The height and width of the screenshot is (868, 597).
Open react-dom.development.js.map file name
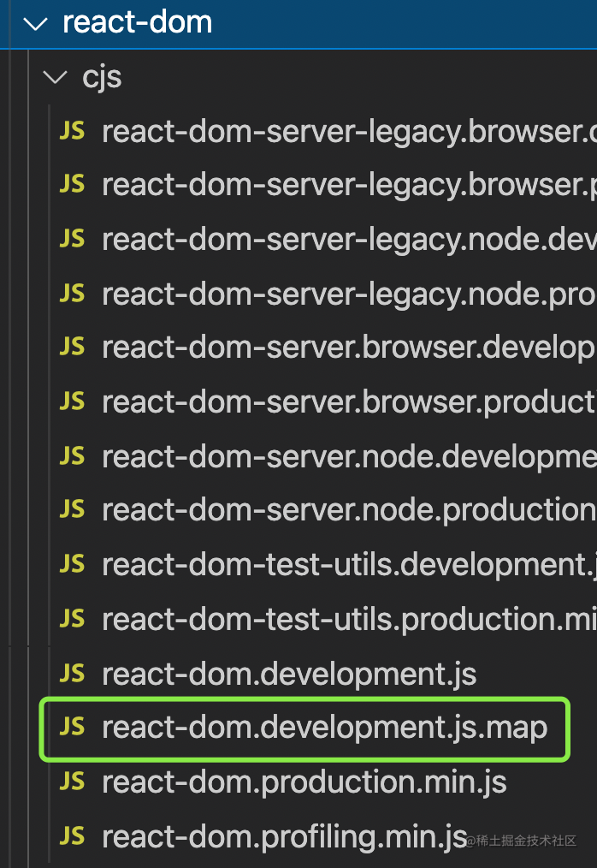point(325,728)
